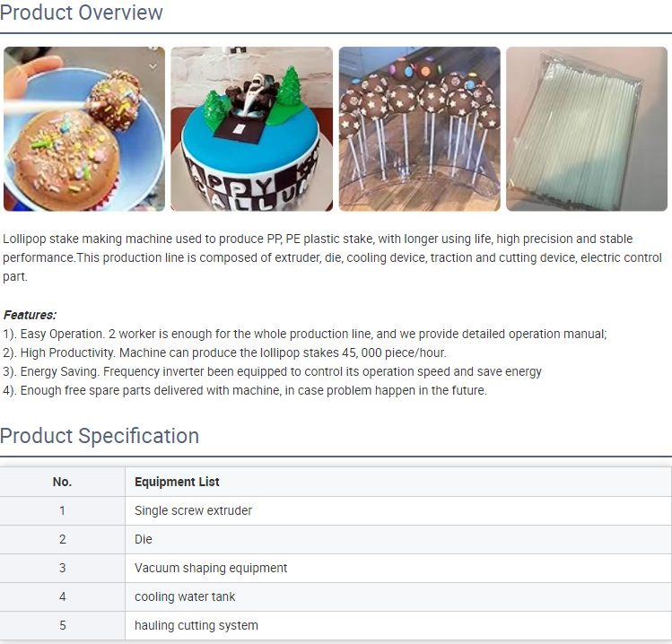Click the free spare parts feature line
The image size is (672, 644).
[245, 391]
